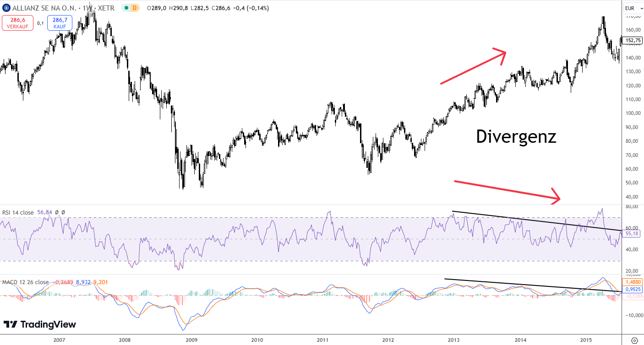Click the 2009 label on time axis
The width and height of the screenshot is (644, 345).
click(x=191, y=340)
